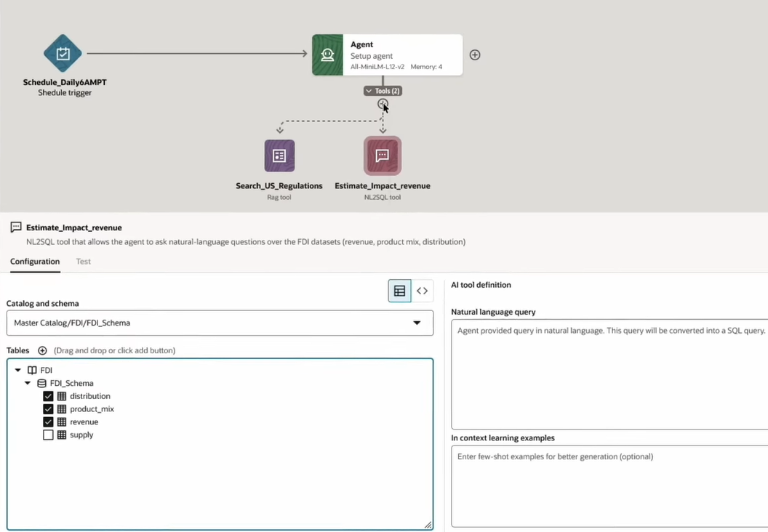Select the revenue table name
This screenshot has height=532, width=768.
click(x=84, y=422)
